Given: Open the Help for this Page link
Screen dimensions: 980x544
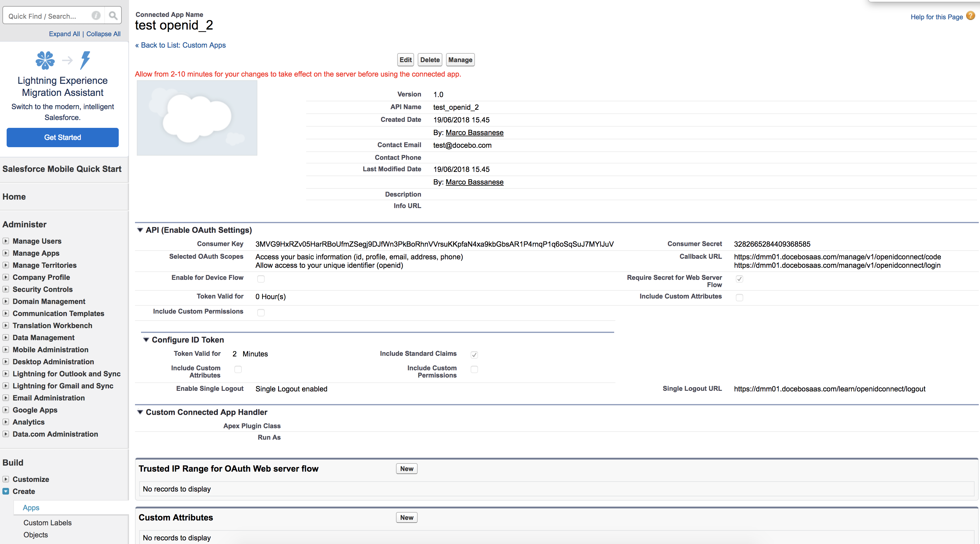Looking at the screenshot, I should click(x=937, y=17).
